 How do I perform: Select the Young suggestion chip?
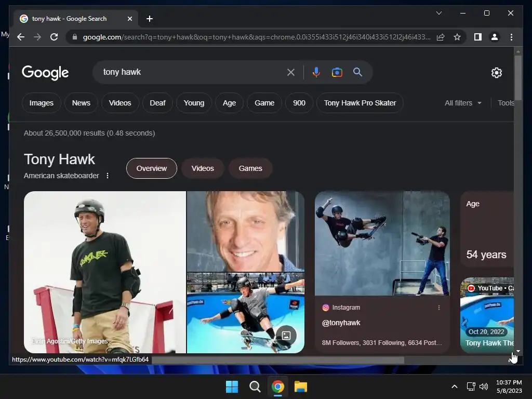coord(194,103)
